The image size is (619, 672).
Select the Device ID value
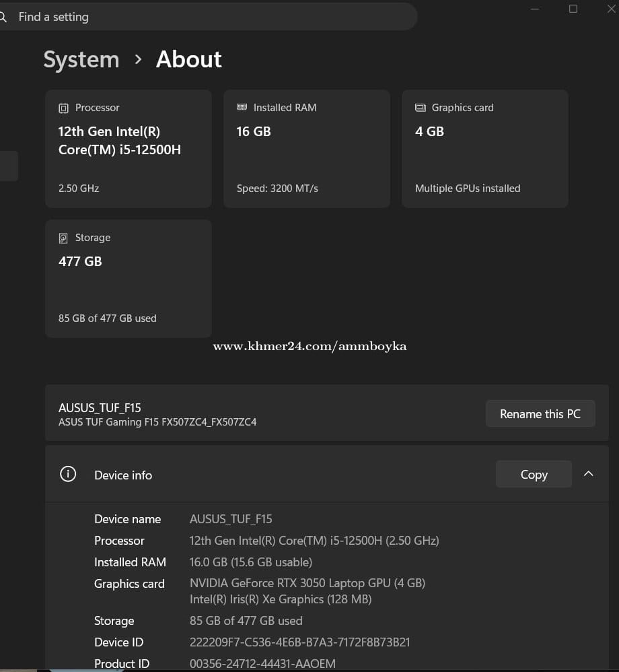(300, 642)
